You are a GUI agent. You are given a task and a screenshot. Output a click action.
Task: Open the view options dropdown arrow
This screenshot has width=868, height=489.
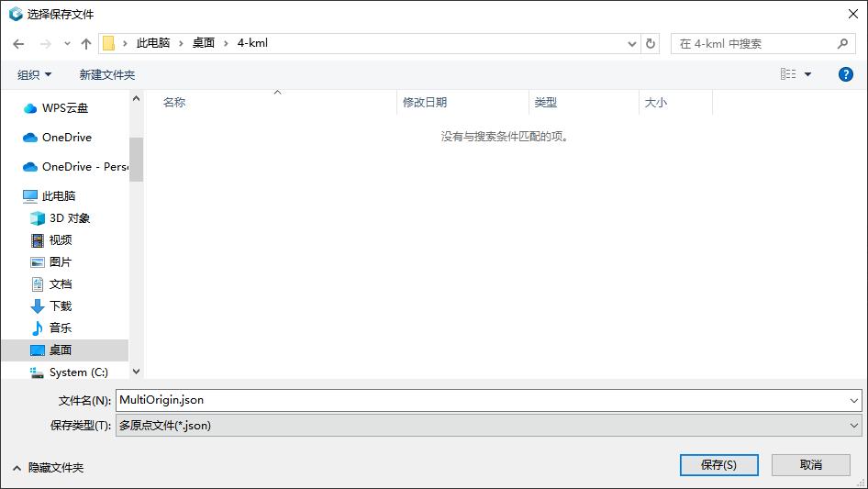pyautogui.click(x=807, y=74)
